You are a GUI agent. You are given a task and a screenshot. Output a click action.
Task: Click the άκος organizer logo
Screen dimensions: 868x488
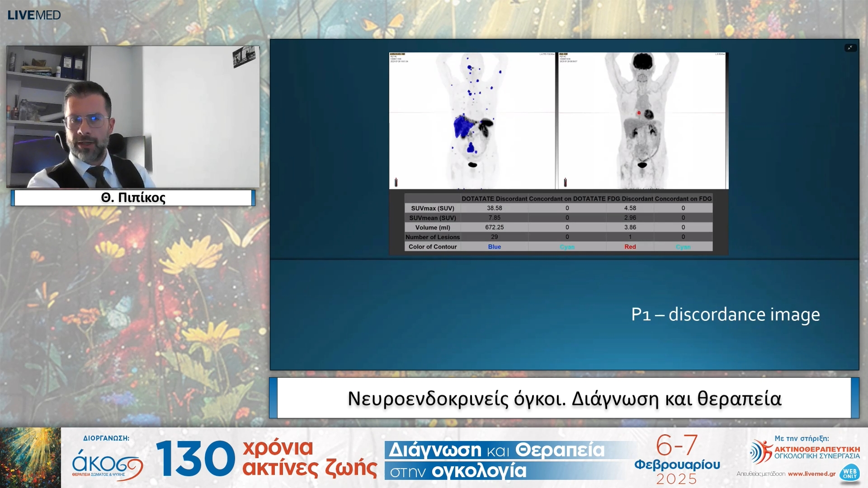pos(108,464)
